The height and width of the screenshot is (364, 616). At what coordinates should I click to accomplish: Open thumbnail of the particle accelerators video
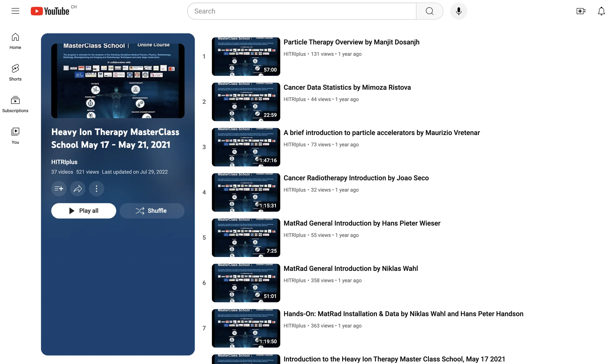coord(246,147)
